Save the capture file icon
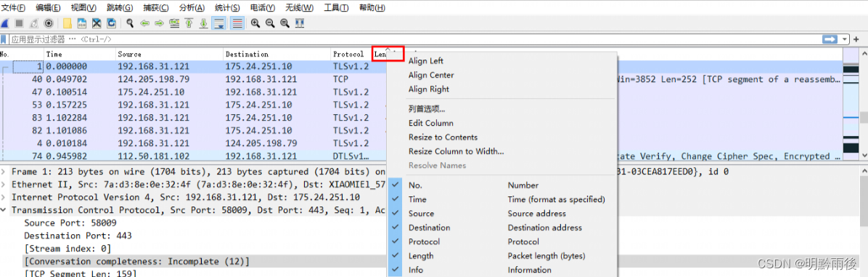Viewport: 868px width, 277px height. 82,23
